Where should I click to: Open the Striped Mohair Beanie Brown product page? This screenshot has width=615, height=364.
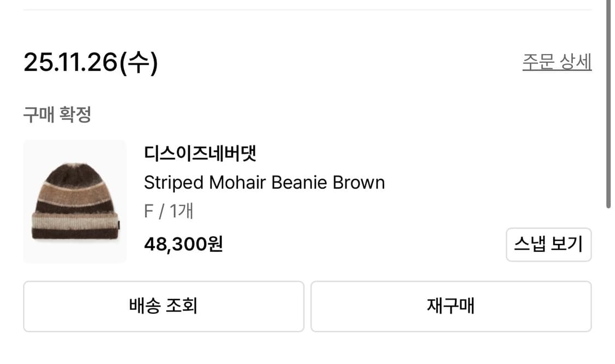[263, 182]
